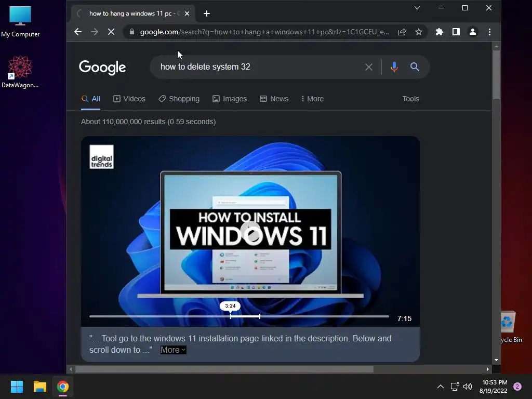This screenshot has height=399, width=532.
Task: Click the 7:15 video duration text
Action: tap(404, 318)
